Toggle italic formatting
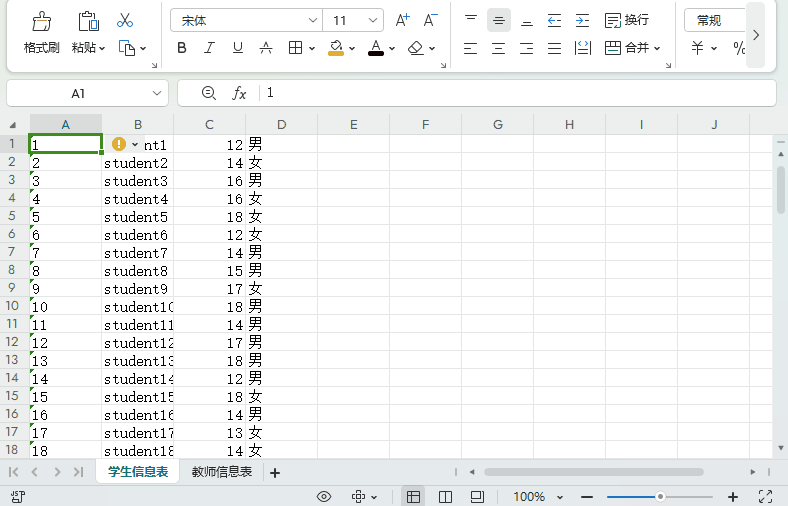The width and height of the screenshot is (788, 506). 209,48
